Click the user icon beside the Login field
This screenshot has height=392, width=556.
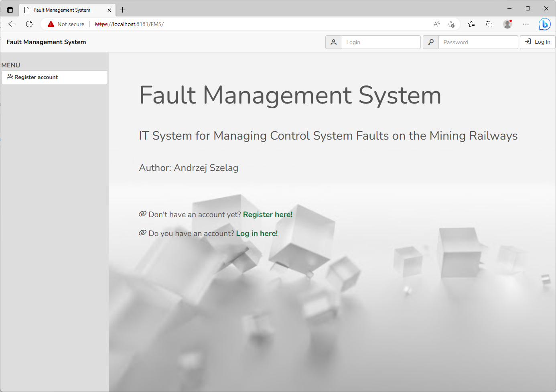[333, 42]
